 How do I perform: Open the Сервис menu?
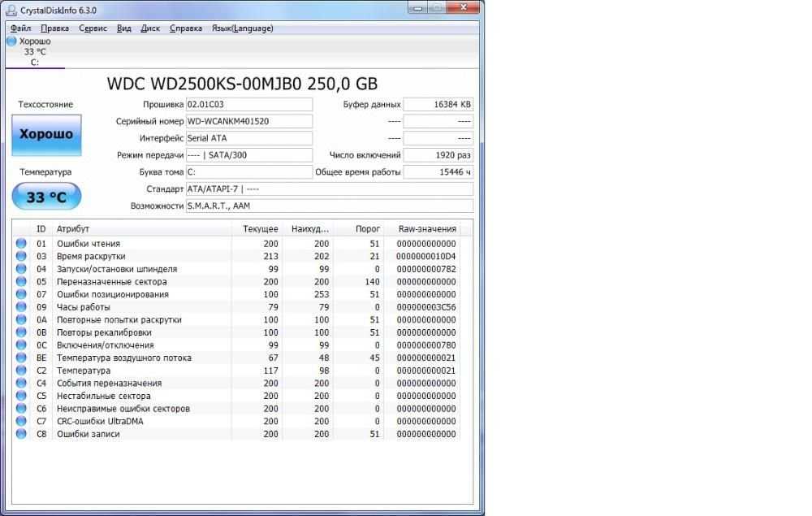[93, 28]
